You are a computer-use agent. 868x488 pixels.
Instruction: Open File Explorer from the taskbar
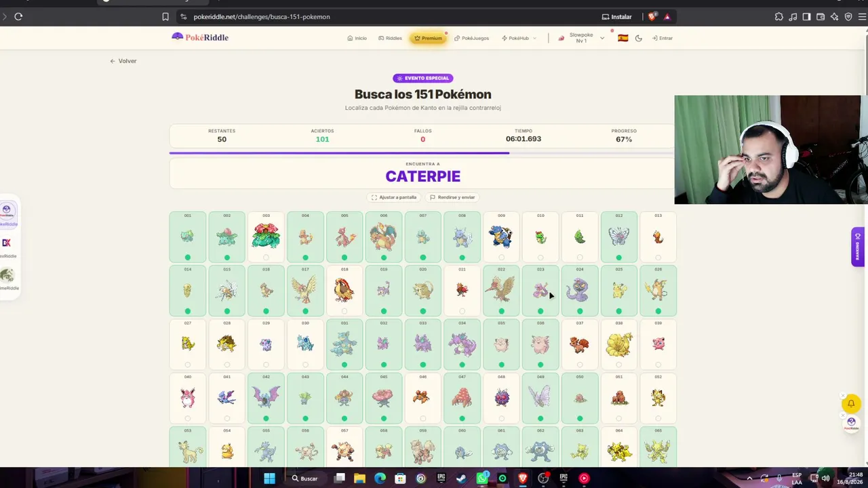pyautogui.click(x=359, y=479)
